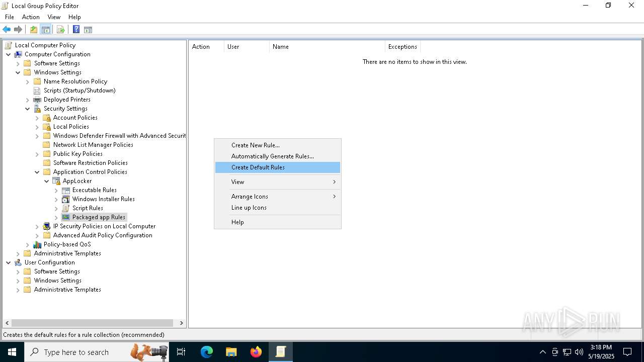644x362 pixels.
Task: Open File Explorer from the taskbar
Action: pyautogui.click(x=231, y=352)
